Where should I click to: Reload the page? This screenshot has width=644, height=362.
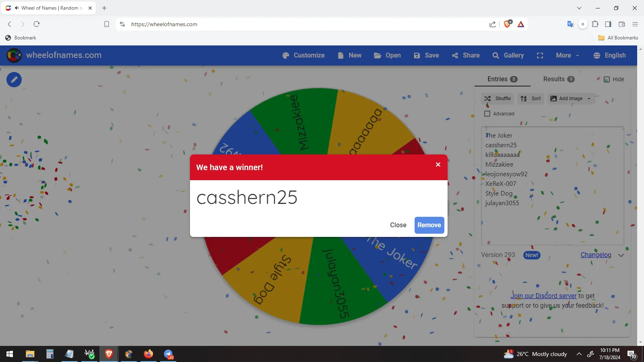click(x=37, y=24)
